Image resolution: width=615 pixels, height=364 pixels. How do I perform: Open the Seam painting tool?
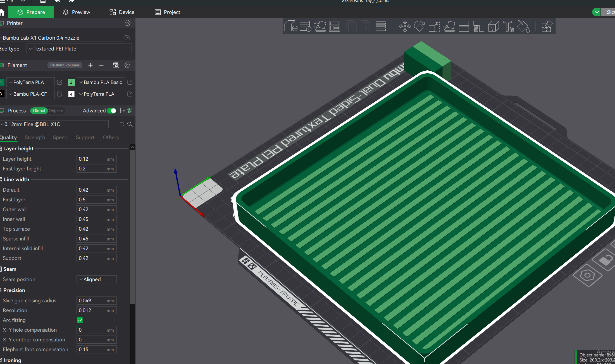[494, 26]
